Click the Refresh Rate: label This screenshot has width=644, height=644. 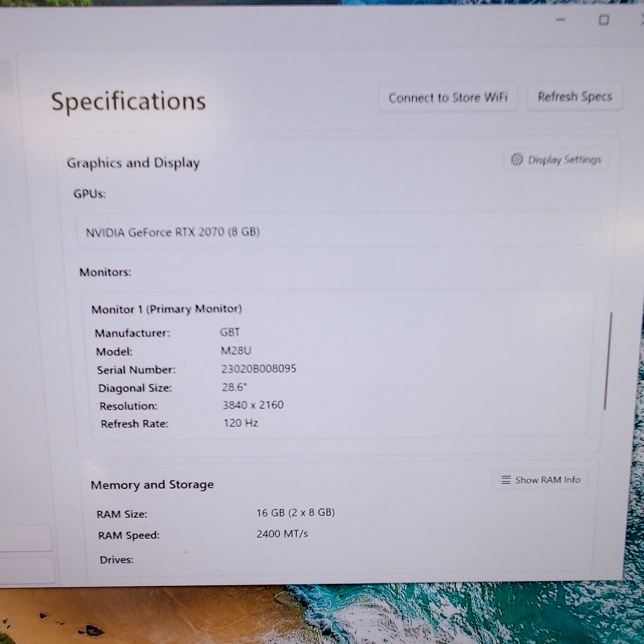tap(134, 424)
